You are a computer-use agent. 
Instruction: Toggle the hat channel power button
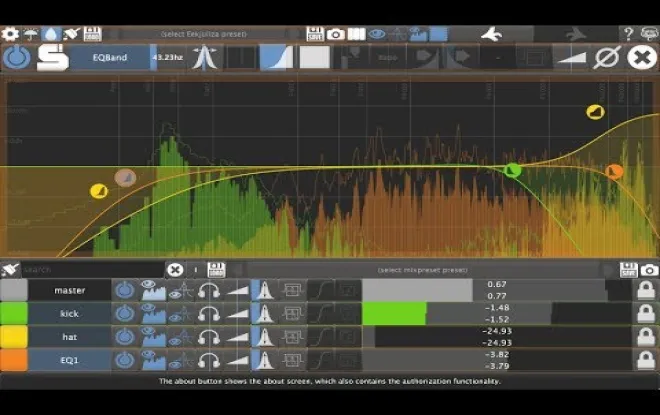coord(125,337)
